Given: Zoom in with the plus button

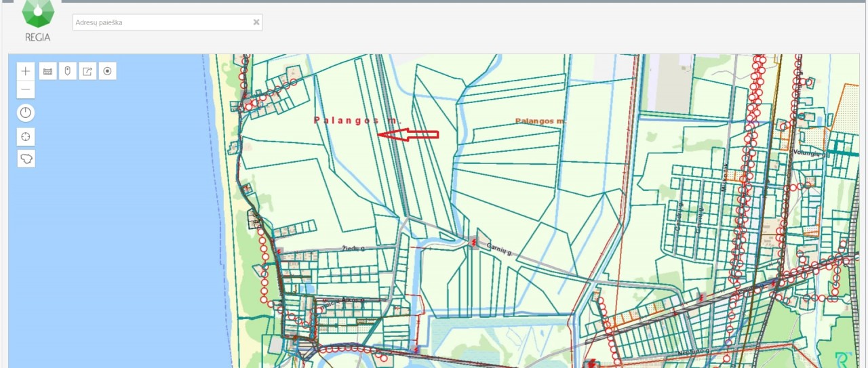Looking at the screenshot, I should pos(26,71).
